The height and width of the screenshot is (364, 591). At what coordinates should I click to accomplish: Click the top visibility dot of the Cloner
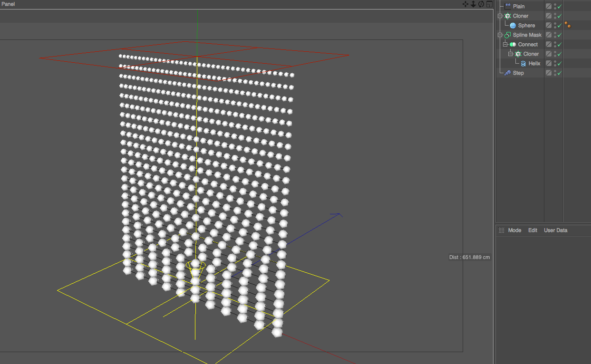(555, 14)
